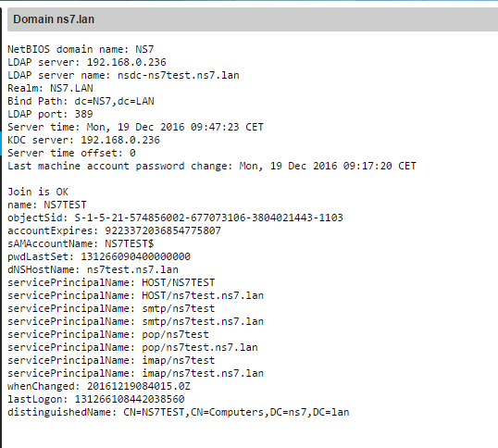Click the LDAP port 389 line

50,114
